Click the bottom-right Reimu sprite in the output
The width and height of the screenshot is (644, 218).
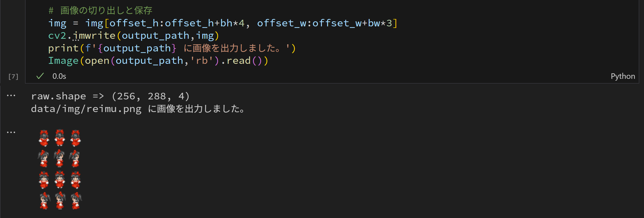pyautogui.click(x=76, y=201)
